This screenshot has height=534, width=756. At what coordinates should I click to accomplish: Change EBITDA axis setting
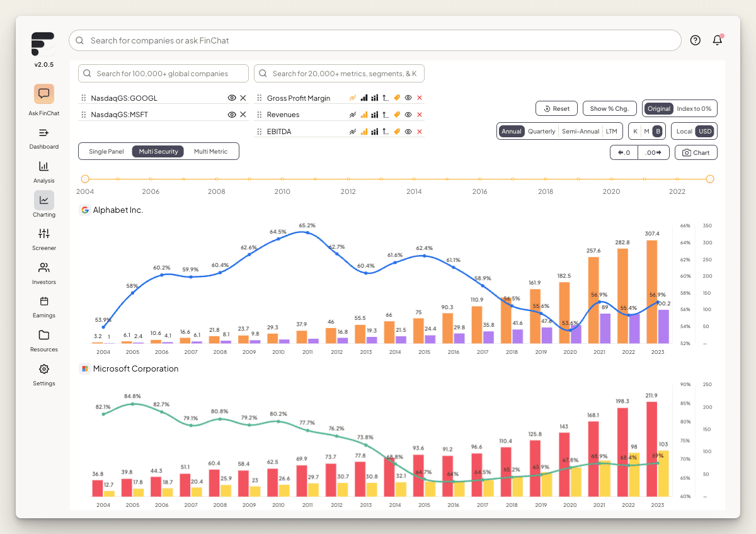pyautogui.click(x=386, y=132)
